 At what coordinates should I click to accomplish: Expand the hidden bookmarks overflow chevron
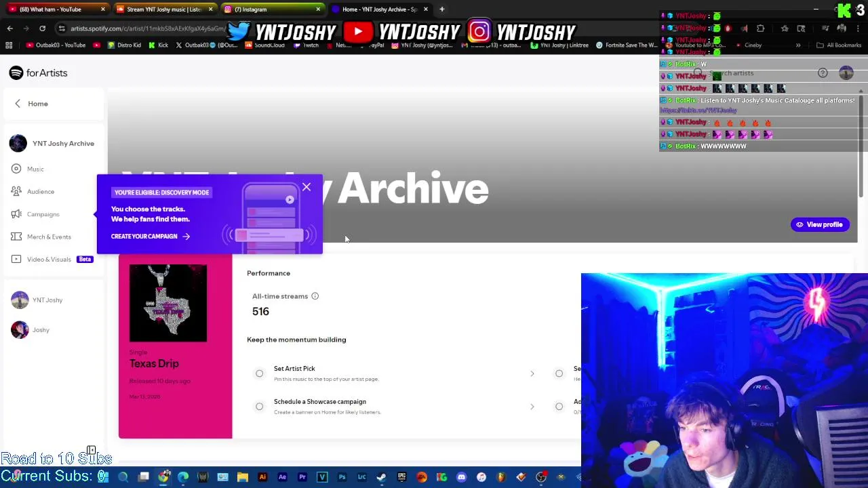[x=798, y=45]
